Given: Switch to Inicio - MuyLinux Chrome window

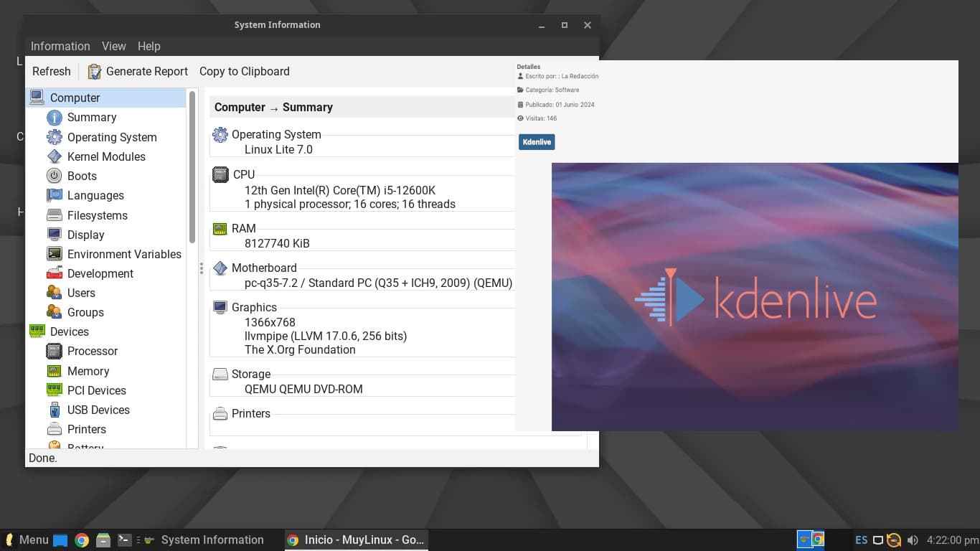Looking at the screenshot, I should [x=356, y=540].
